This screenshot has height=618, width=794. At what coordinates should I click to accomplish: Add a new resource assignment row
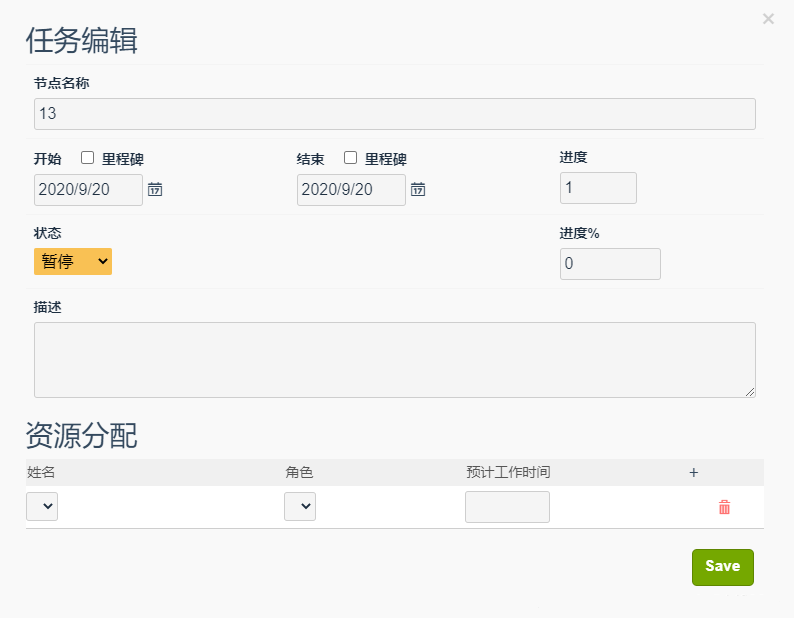click(694, 472)
